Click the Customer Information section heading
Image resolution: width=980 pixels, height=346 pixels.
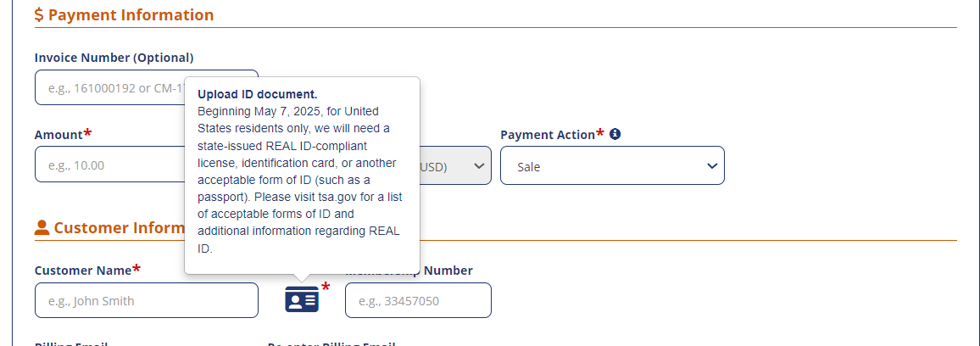tap(119, 227)
